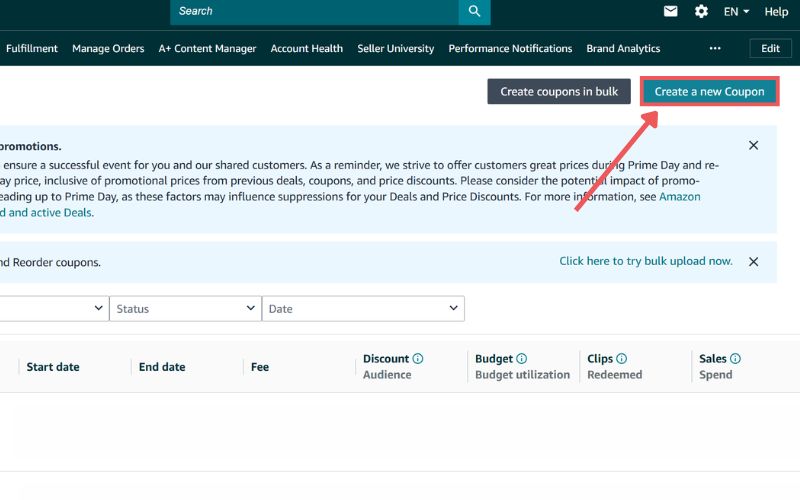Image resolution: width=800 pixels, height=500 pixels.
Task: Open the settings gear icon
Action: (x=701, y=11)
